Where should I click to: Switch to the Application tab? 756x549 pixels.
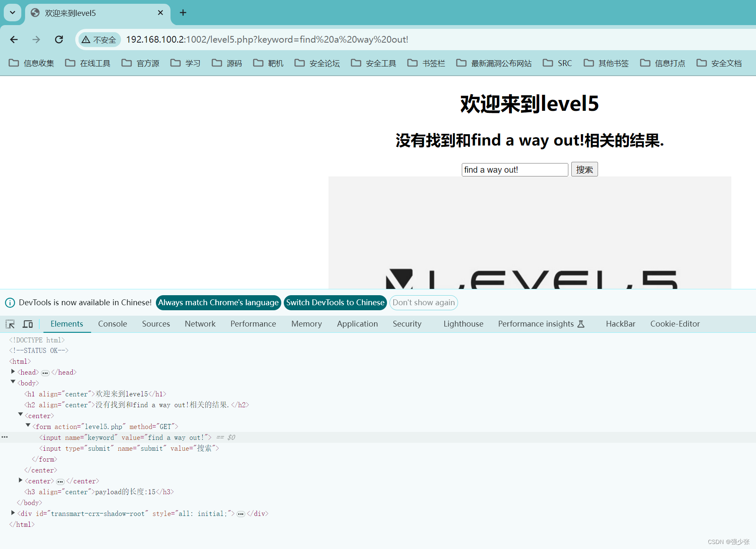coord(357,324)
